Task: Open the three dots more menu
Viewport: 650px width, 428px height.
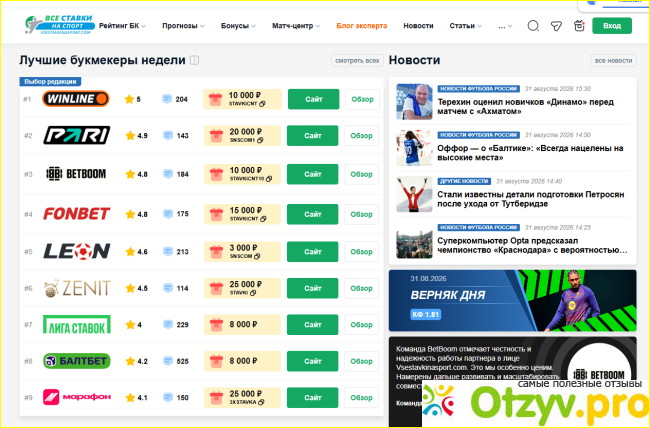Action: (x=505, y=26)
